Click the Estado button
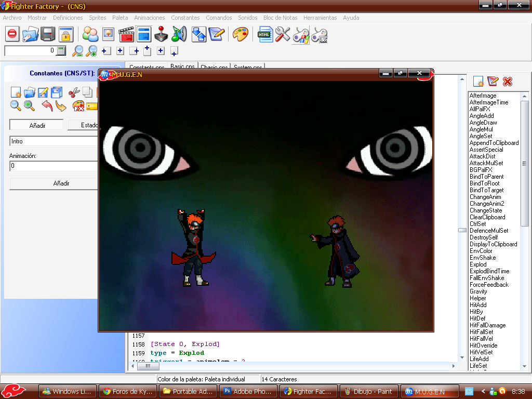The image size is (532, 399). (83, 125)
